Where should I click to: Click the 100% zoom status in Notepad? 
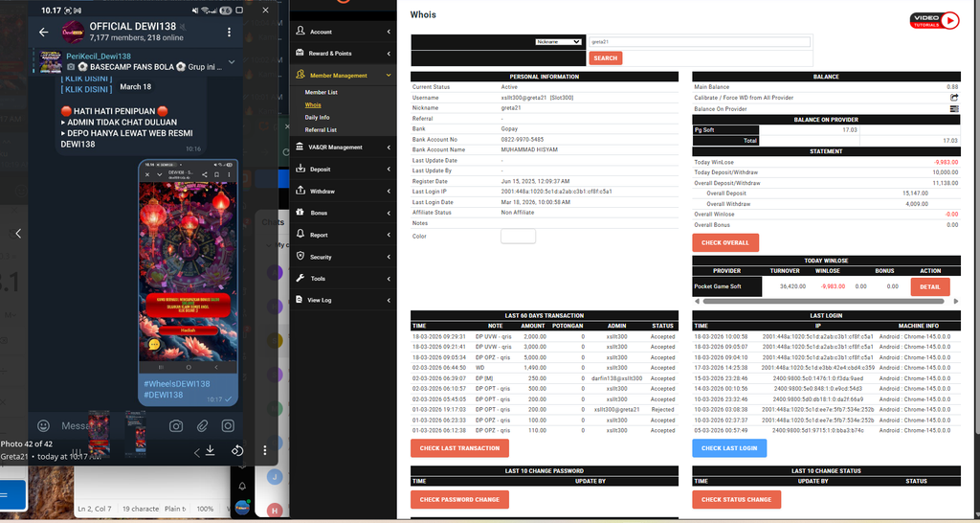[205, 510]
